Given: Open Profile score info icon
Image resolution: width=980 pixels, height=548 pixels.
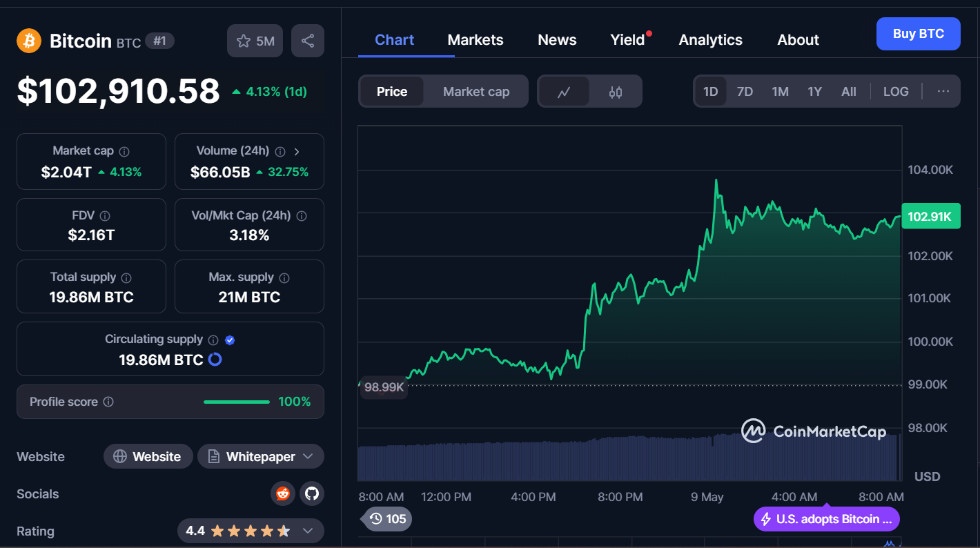Looking at the screenshot, I should [x=108, y=402].
